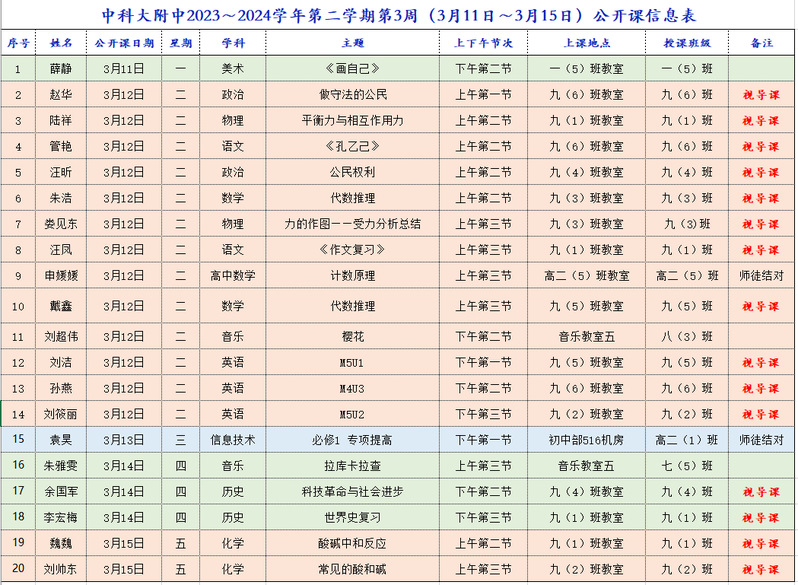Select the topic 计数原理
Screen dimensions: 798x585
[353, 276]
